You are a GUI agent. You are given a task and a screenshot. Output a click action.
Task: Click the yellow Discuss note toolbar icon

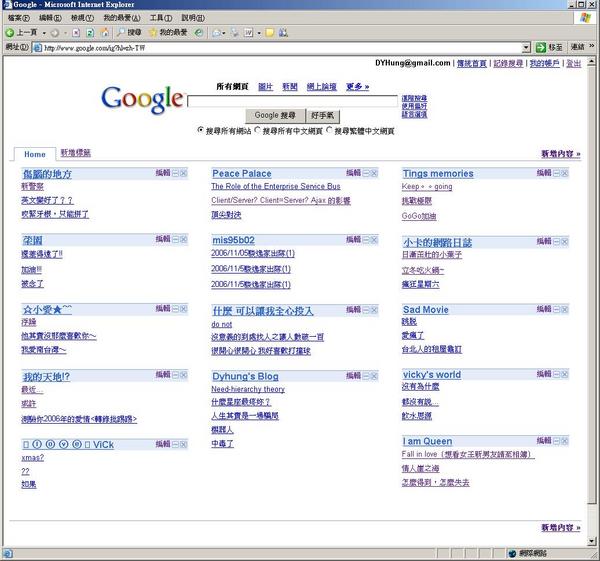tap(269, 33)
